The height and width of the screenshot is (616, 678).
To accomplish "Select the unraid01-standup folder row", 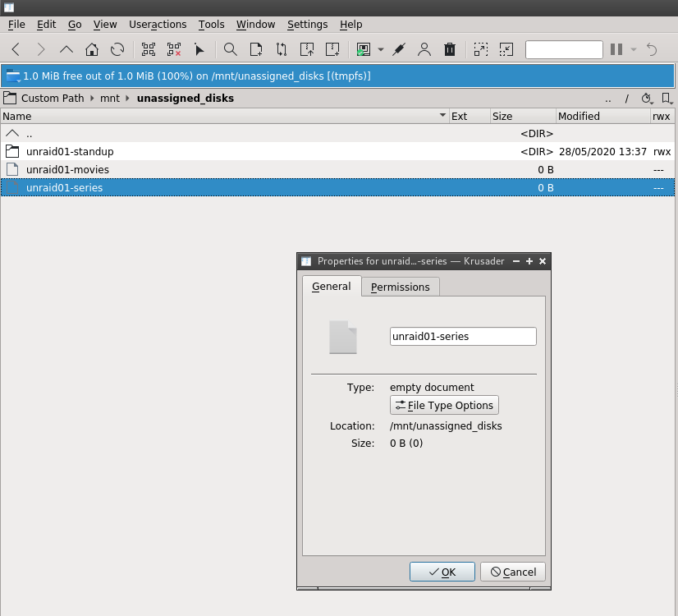I will point(337,151).
